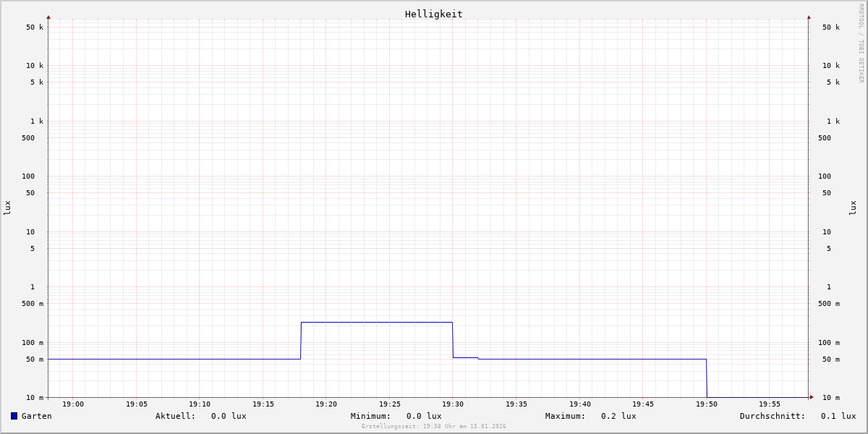Image resolution: width=868 pixels, height=434 pixels.
Task: Click the 10 m label on left axis
Action: (35, 398)
